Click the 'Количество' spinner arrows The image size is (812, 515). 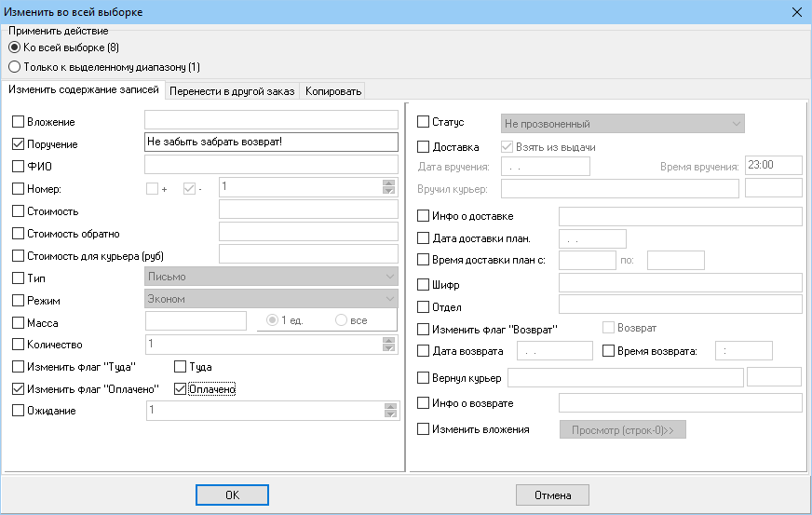[388, 344]
